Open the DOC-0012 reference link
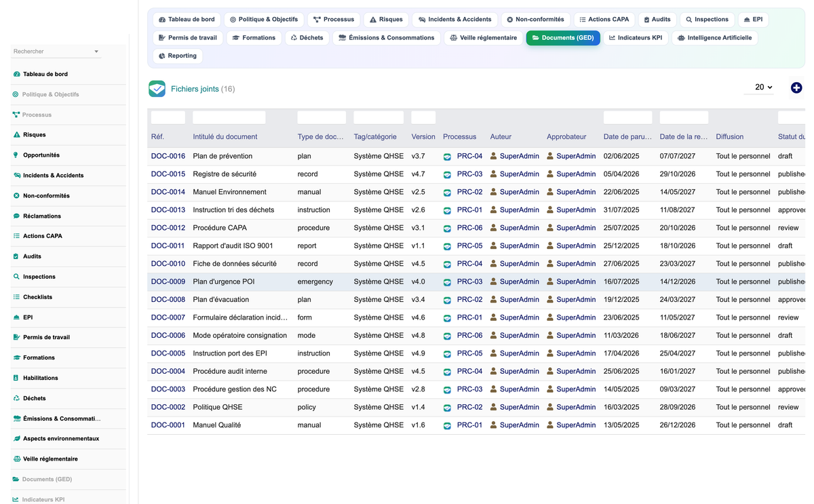The image size is (814, 504). pyautogui.click(x=168, y=228)
